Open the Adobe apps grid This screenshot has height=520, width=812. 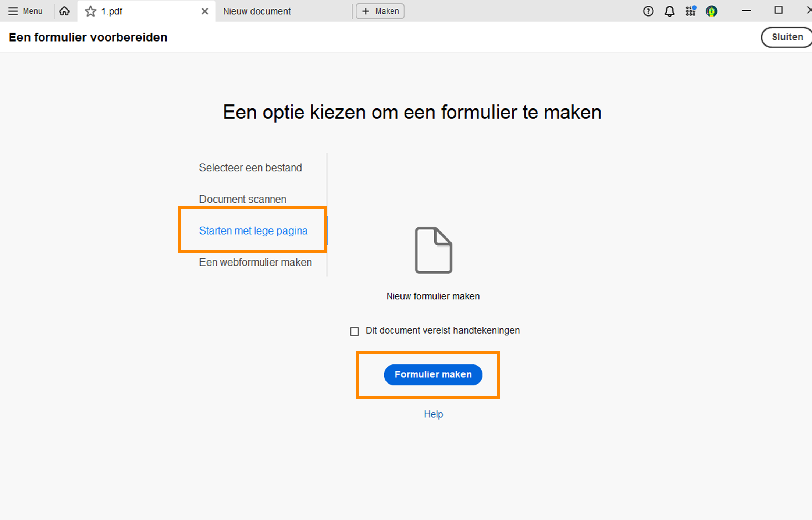pos(691,11)
